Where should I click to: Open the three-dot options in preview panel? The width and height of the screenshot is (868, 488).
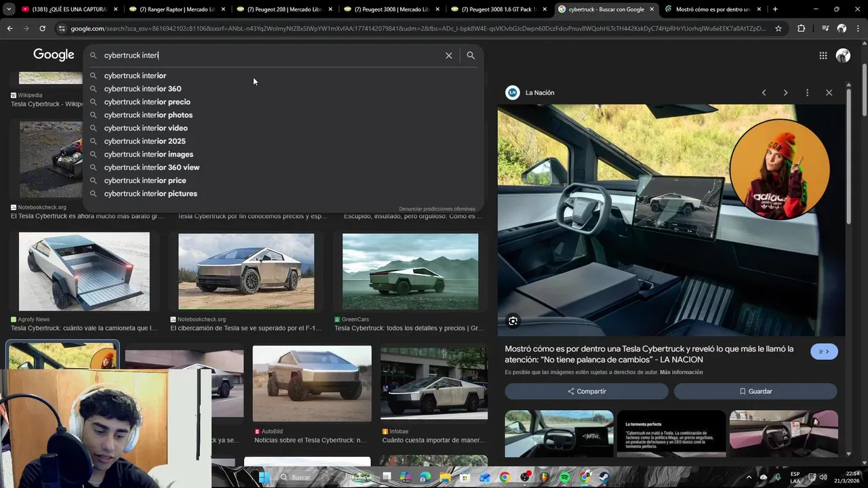pos(807,93)
